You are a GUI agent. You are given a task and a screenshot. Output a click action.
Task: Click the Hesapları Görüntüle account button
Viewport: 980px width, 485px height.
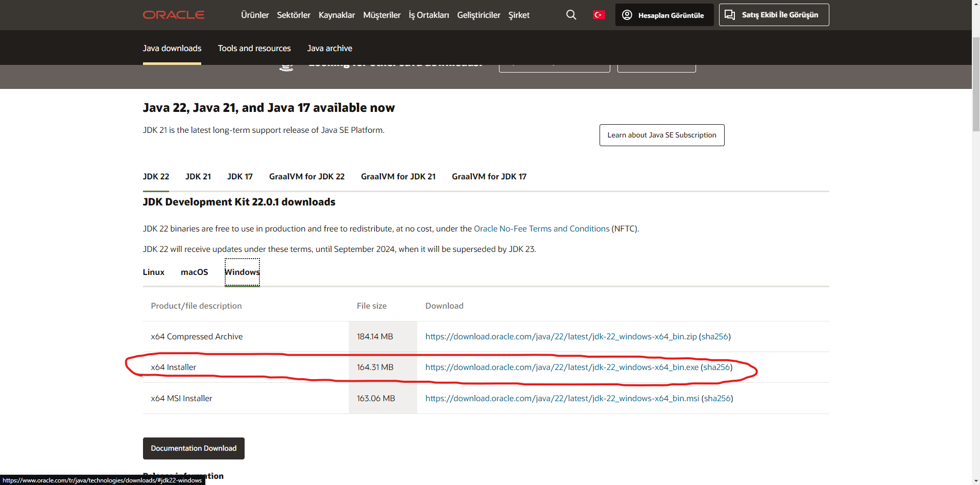click(664, 15)
